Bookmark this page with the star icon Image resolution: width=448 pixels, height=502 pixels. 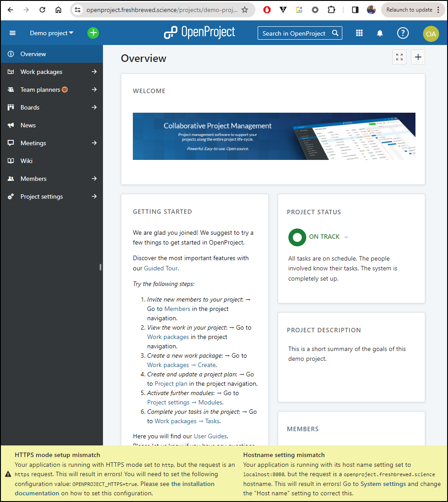click(x=245, y=10)
